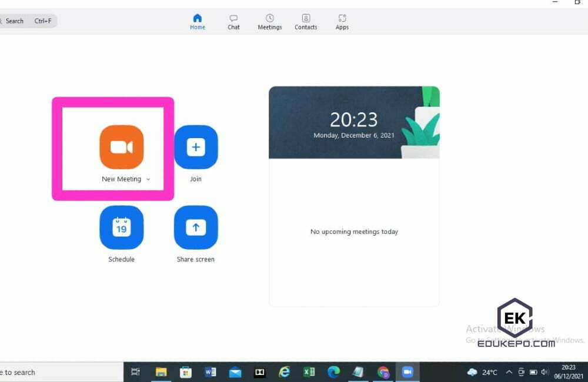Click the Zoom icon in the taskbar

pos(407,371)
